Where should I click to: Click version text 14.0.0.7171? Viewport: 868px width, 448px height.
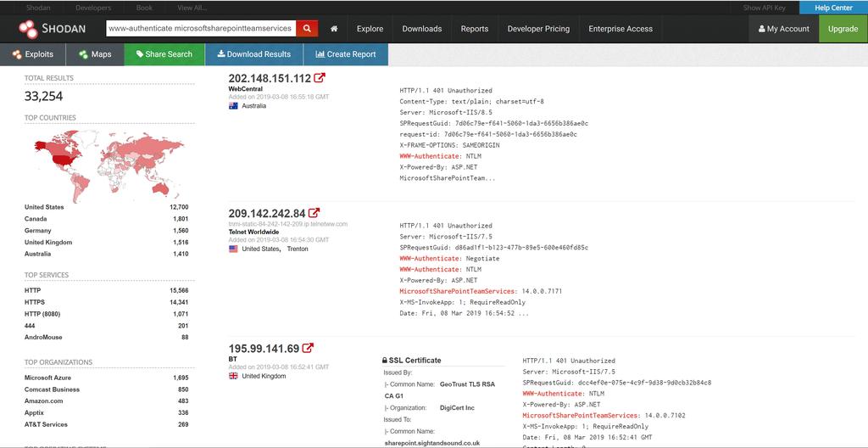pos(542,291)
